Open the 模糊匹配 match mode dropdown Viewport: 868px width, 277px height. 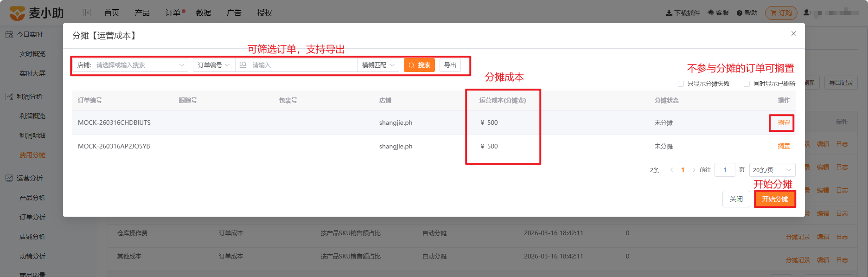pos(378,65)
